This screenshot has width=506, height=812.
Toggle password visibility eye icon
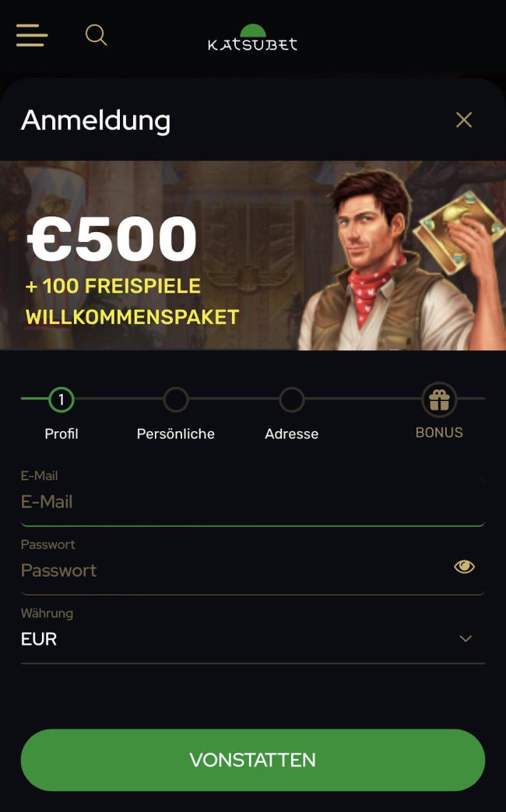tap(464, 567)
